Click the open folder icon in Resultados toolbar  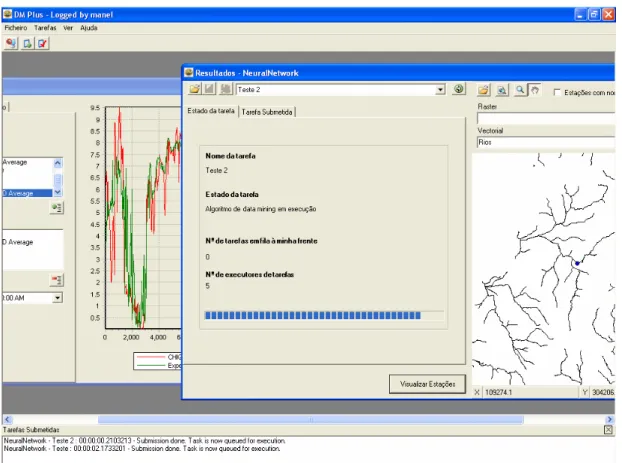tap(194, 89)
